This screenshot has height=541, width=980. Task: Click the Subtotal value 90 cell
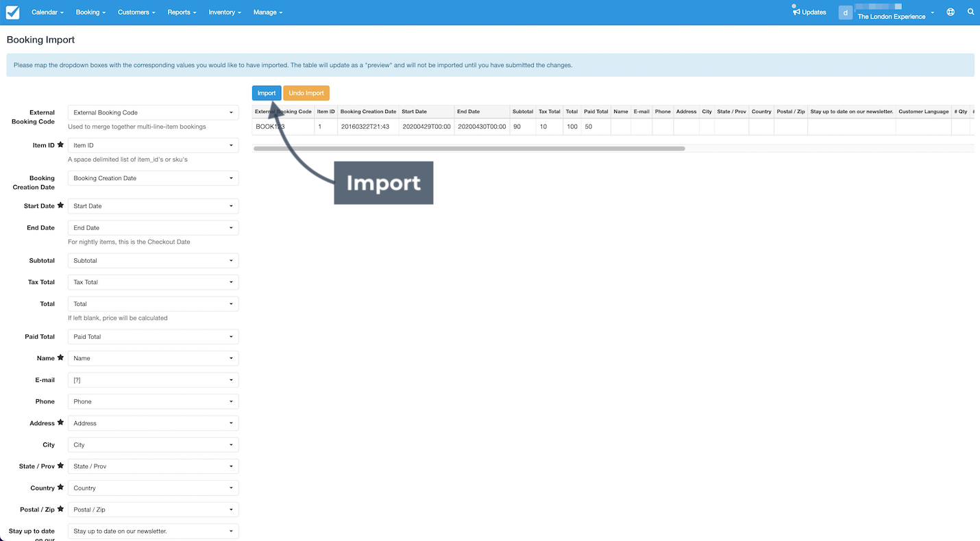523,127
